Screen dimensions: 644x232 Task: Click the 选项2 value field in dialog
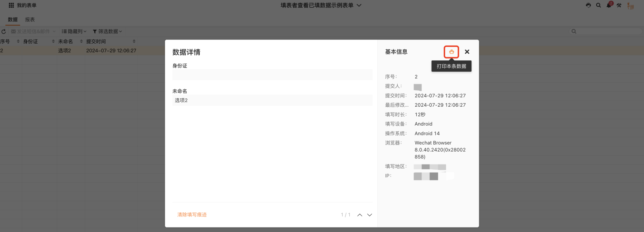tap(272, 100)
